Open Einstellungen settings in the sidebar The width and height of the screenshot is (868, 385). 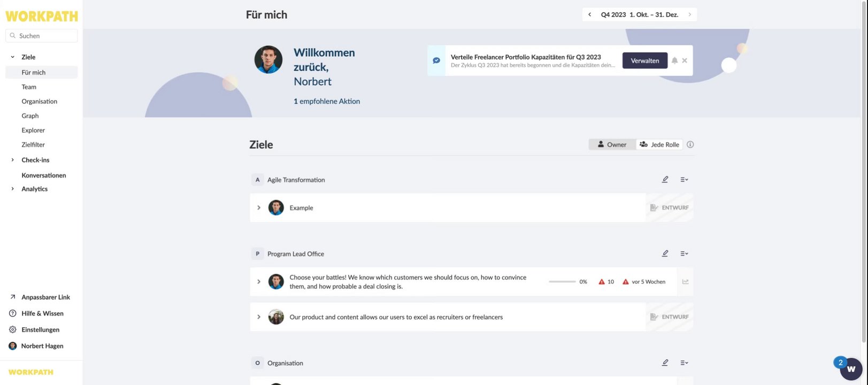[40, 330]
